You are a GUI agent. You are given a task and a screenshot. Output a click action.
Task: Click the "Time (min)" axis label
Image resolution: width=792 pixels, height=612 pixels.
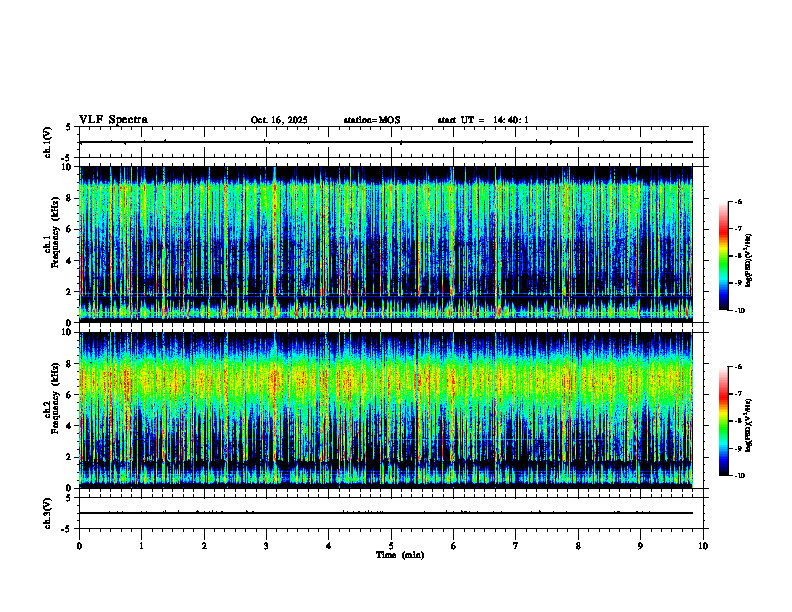[400, 555]
